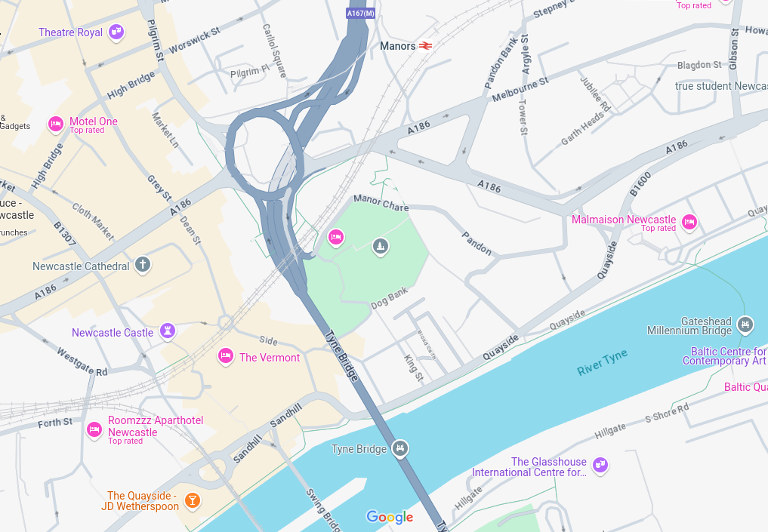Click the Tyne Bridge landmark marker icon

pos(400,448)
